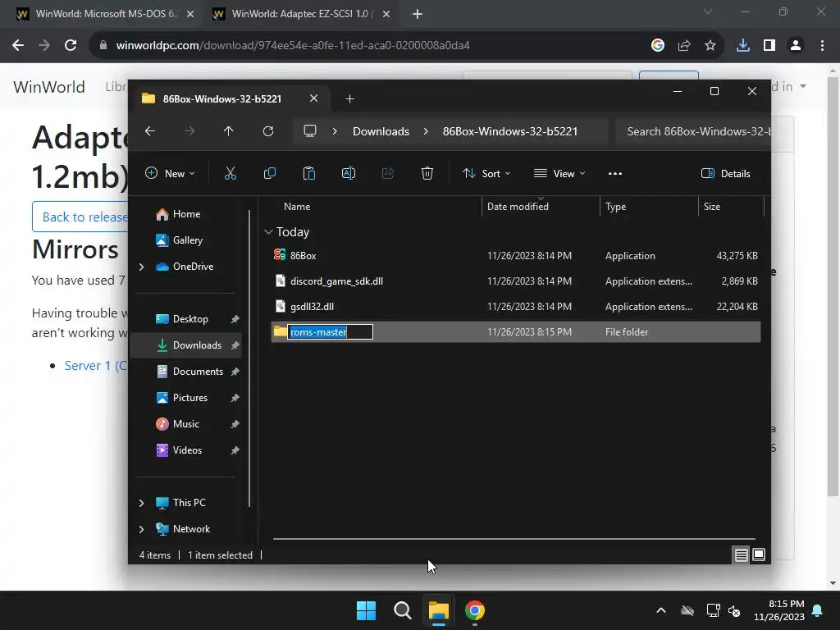Expand the chevron after the monitor icon in address bar
The height and width of the screenshot is (630, 840).
point(335,131)
